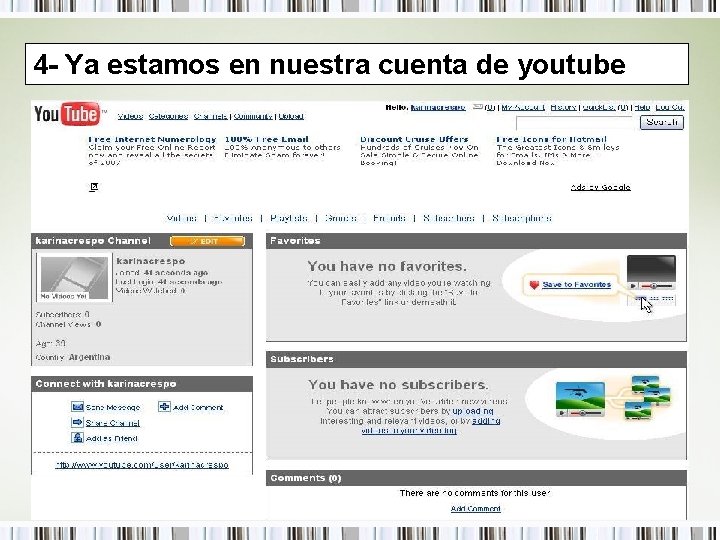The height and width of the screenshot is (540, 720).
Task: Switch to the channel Favorites tab
Action: point(233,218)
